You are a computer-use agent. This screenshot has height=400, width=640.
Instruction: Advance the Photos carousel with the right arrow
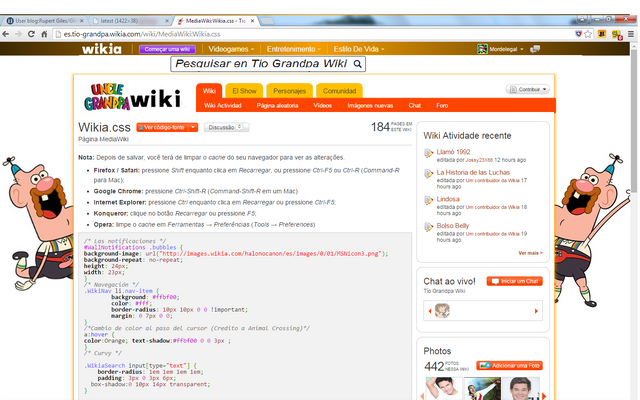click(x=544, y=396)
